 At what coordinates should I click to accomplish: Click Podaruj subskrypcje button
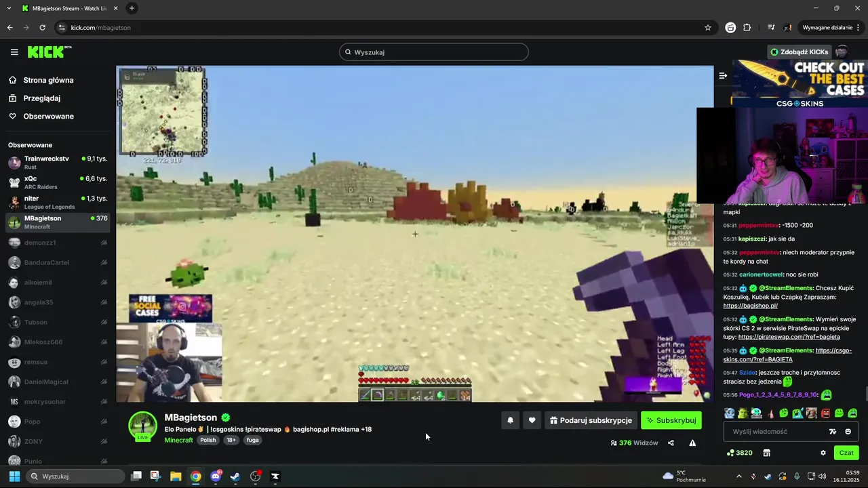pos(591,420)
